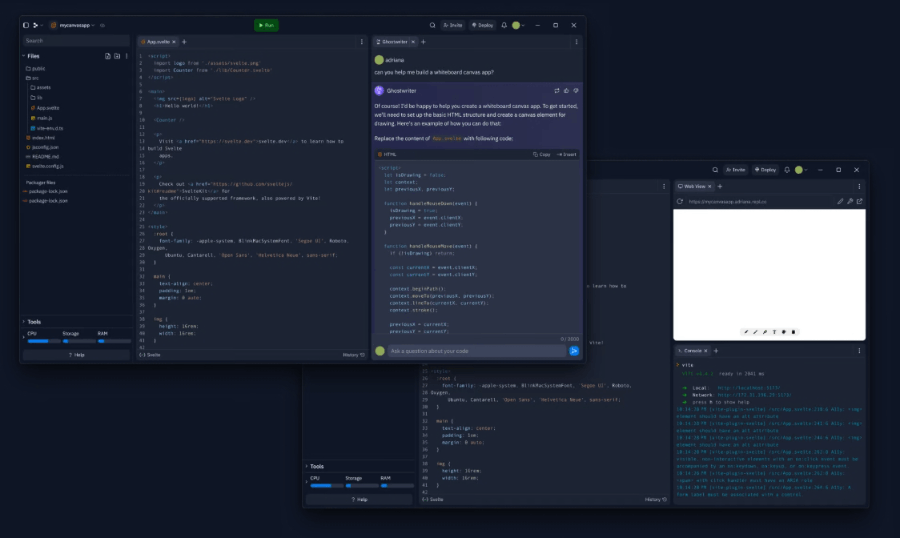Open History in the front window editor footer
This screenshot has width=900, height=538.
coord(354,355)
